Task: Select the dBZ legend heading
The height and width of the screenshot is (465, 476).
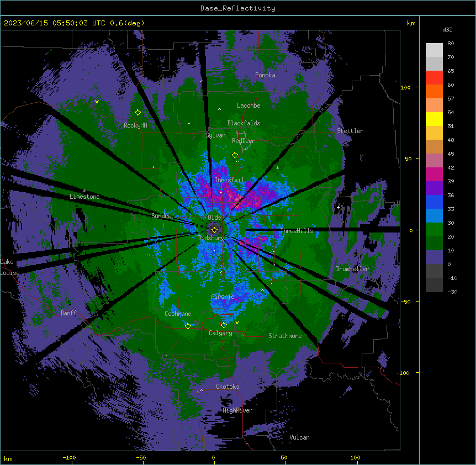Action: click(x=447, y=30)
